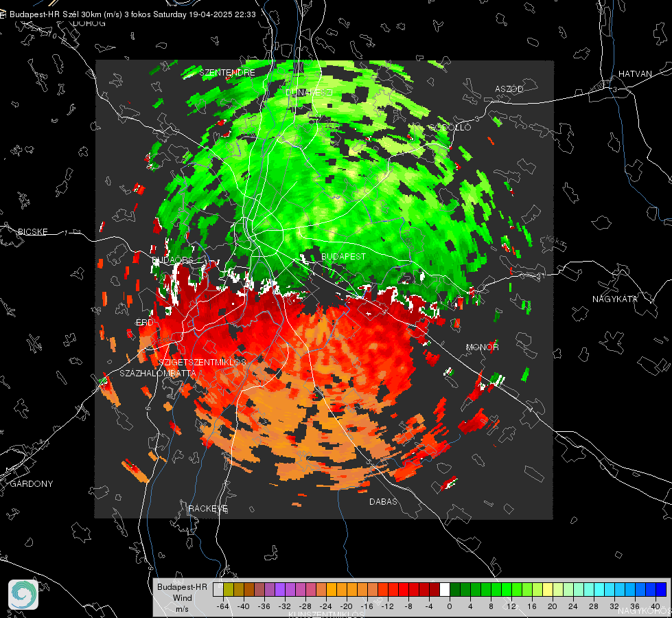
Task: Click the SZIGETSZENTMIKLÓS label
Action: coord(202,362)
